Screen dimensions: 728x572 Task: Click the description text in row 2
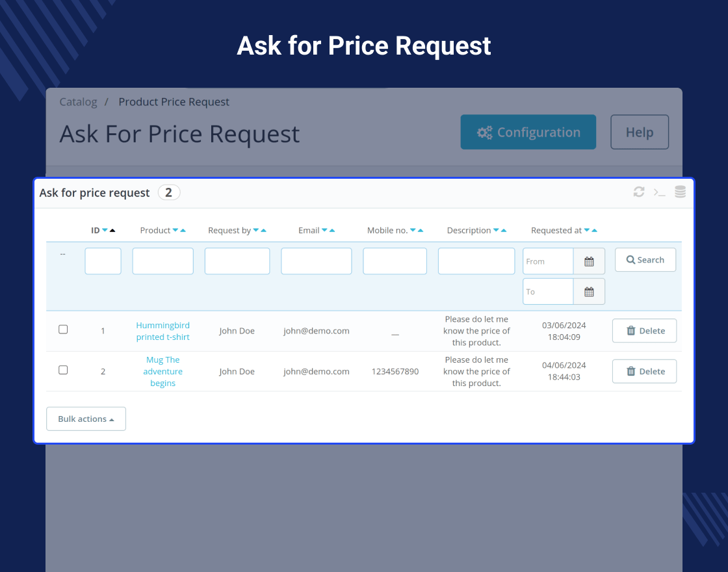(x=476, y=371)
